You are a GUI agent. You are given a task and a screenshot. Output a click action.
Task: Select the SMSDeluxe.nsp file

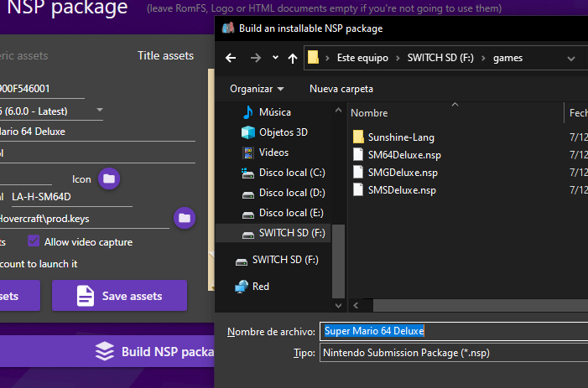pos(402,190)
